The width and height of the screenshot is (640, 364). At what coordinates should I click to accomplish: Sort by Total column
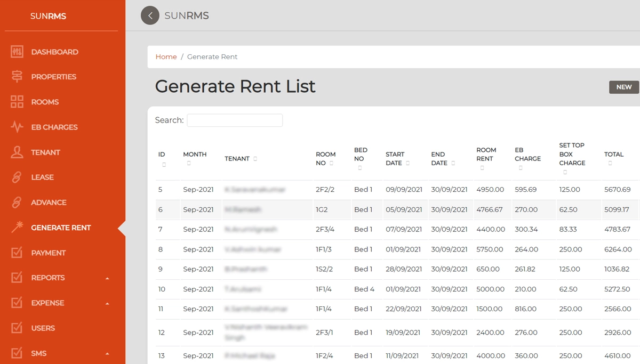coord(610,164)
